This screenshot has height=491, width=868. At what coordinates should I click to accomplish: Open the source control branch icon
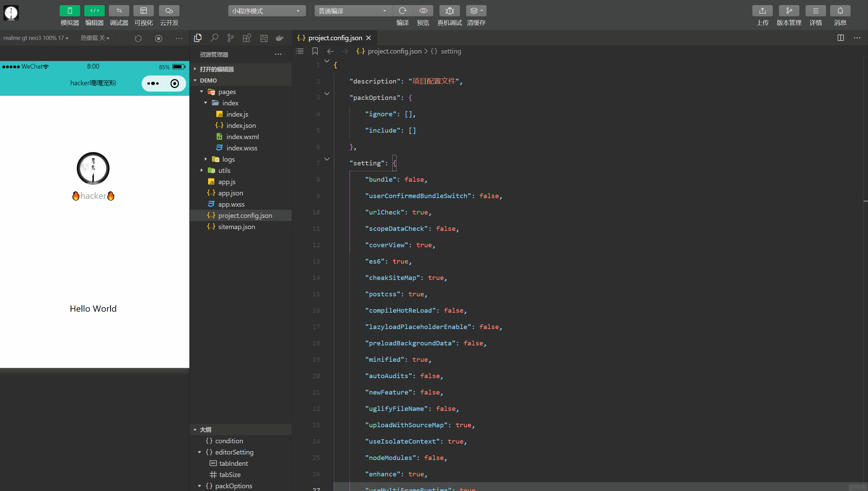pos(231,38)
